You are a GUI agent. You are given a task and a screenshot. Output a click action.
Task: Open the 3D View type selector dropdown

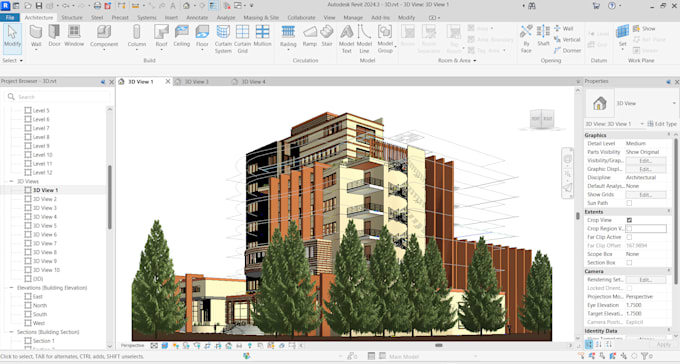click(673, 103)
